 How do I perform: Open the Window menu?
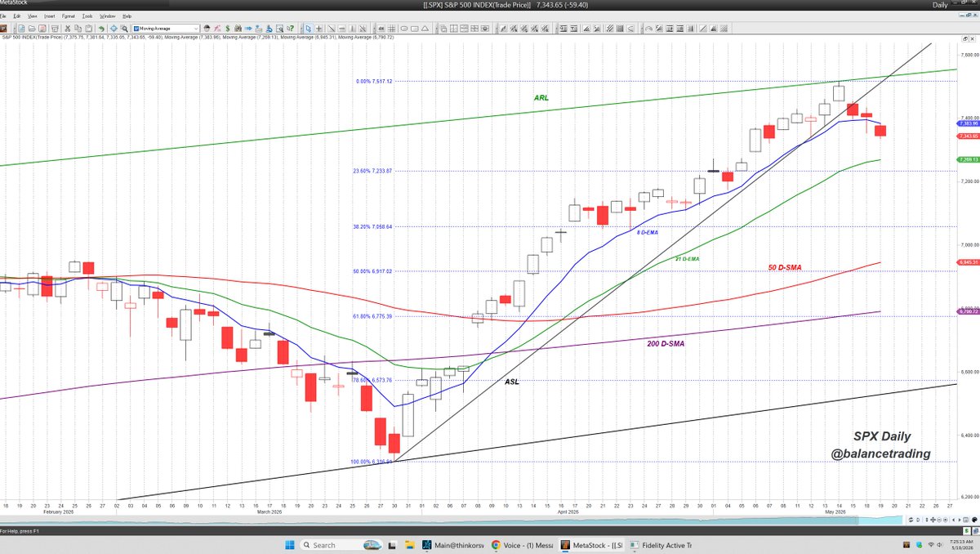107,16
